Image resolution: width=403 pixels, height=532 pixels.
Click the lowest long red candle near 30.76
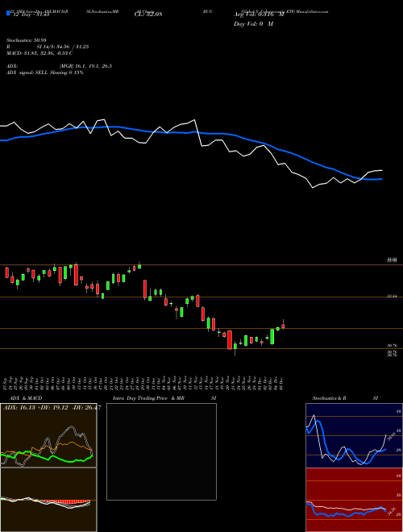pos(230,340)
